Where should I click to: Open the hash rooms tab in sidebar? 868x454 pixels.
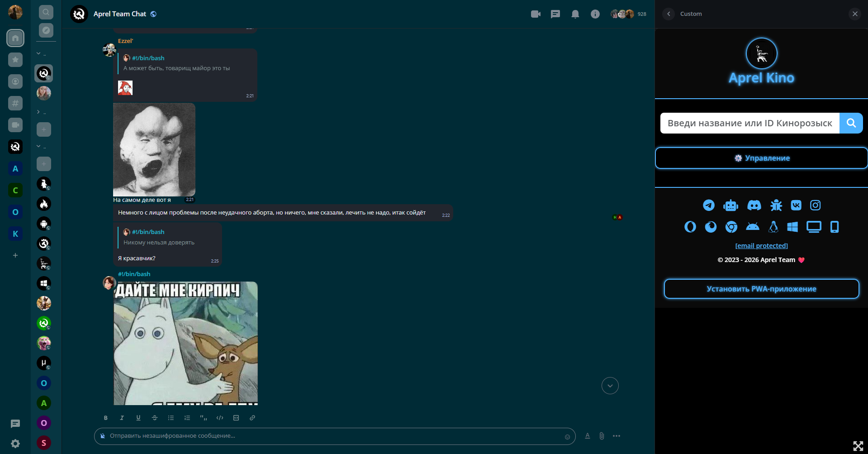(15, 103)
